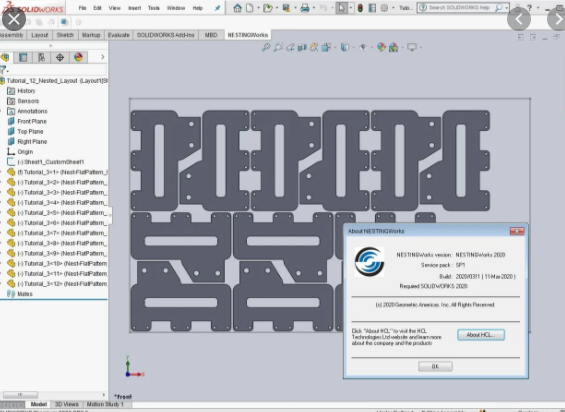Viewport: 565px width, 412px height.
Task: Open the View Settings dropdown arrow
Action: coord(421,47)
